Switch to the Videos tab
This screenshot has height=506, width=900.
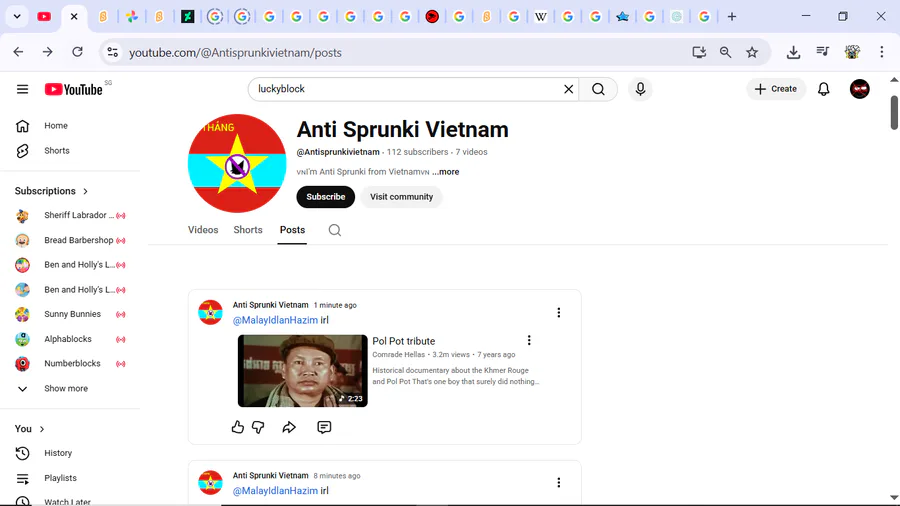pyautogui.click(x=203, y=230)
